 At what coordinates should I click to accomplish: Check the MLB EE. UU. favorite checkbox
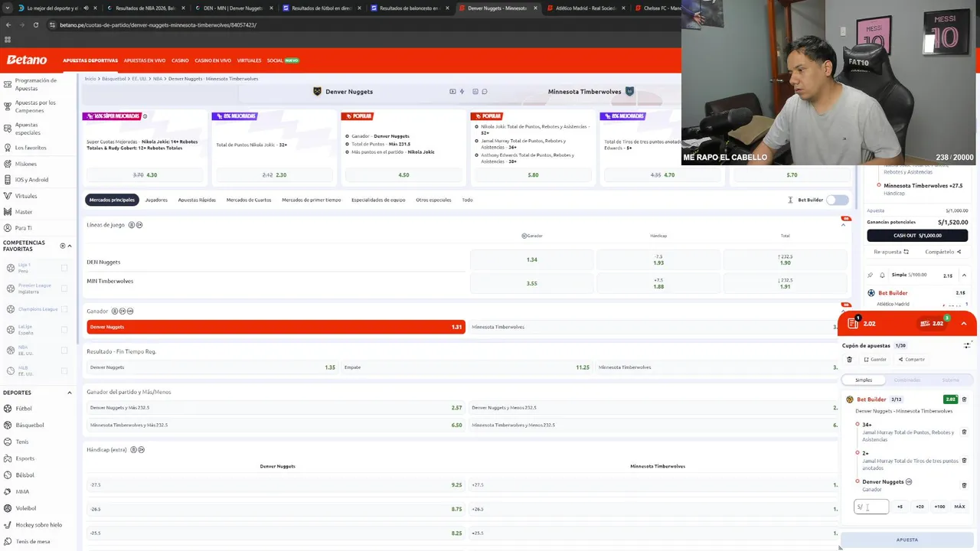64,371
